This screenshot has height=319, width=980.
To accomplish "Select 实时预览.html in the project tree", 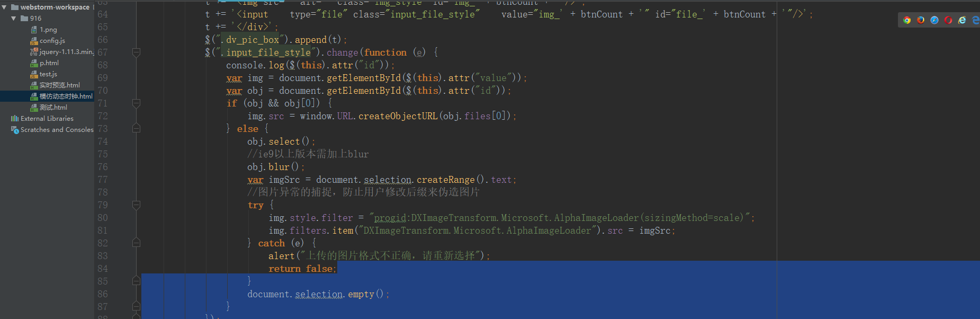I will pos(60,85).
